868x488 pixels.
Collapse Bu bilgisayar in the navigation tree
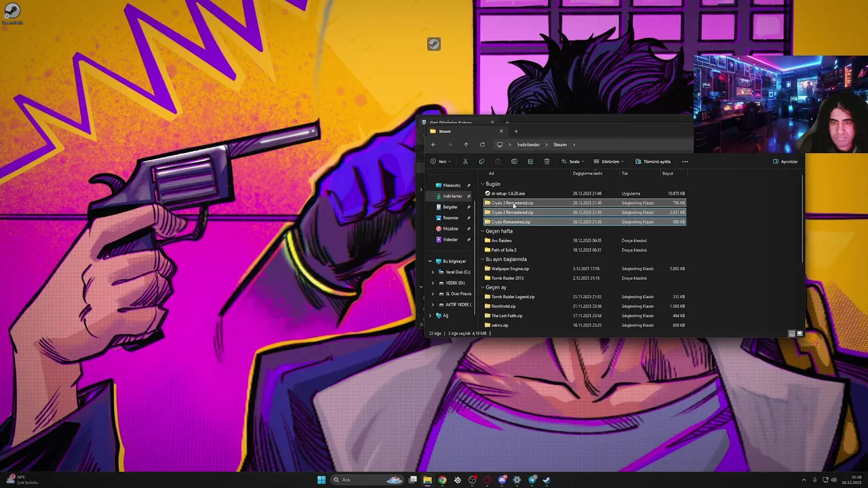(x=430, y=261)
